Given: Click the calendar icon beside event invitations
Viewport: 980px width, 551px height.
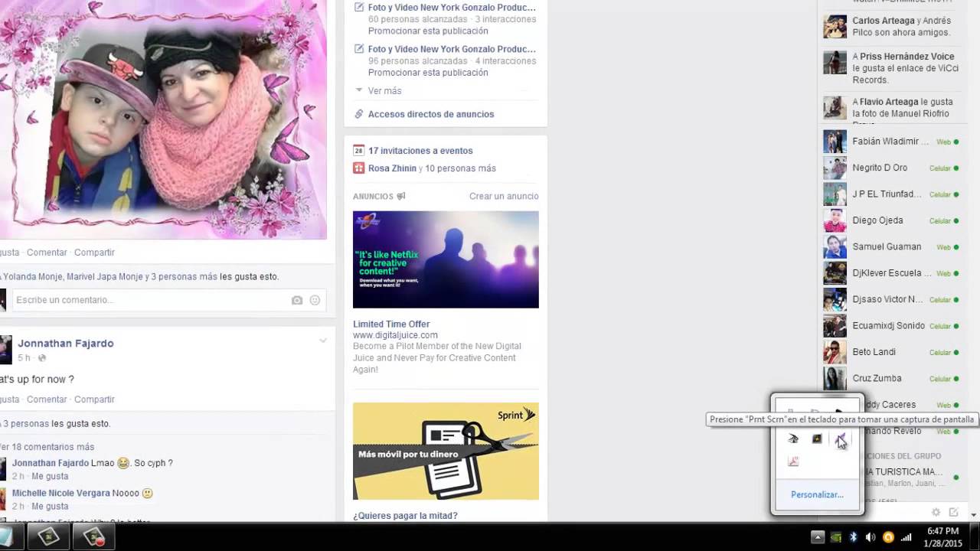Looking at the screenshot, I should (x=358, y=151).
